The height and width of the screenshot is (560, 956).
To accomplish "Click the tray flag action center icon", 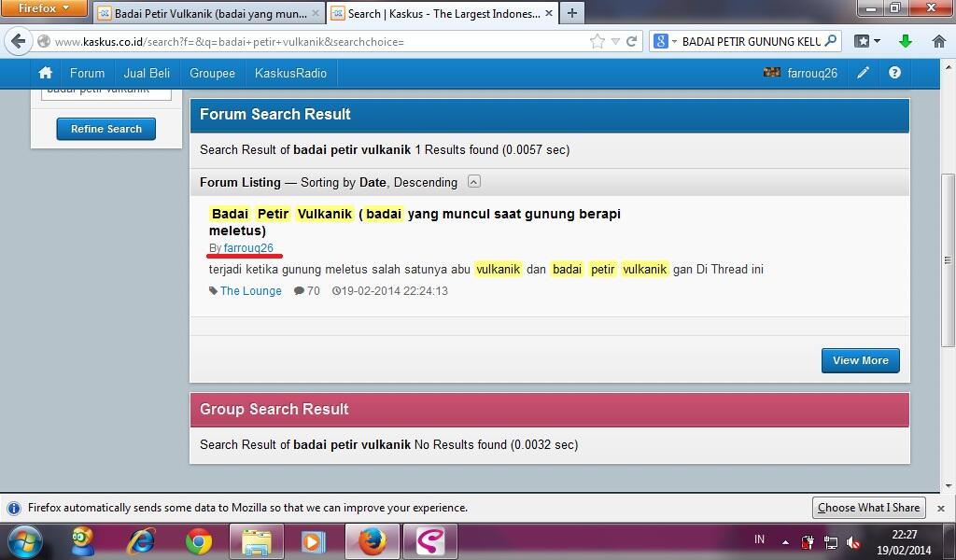I will coord(808,541).
